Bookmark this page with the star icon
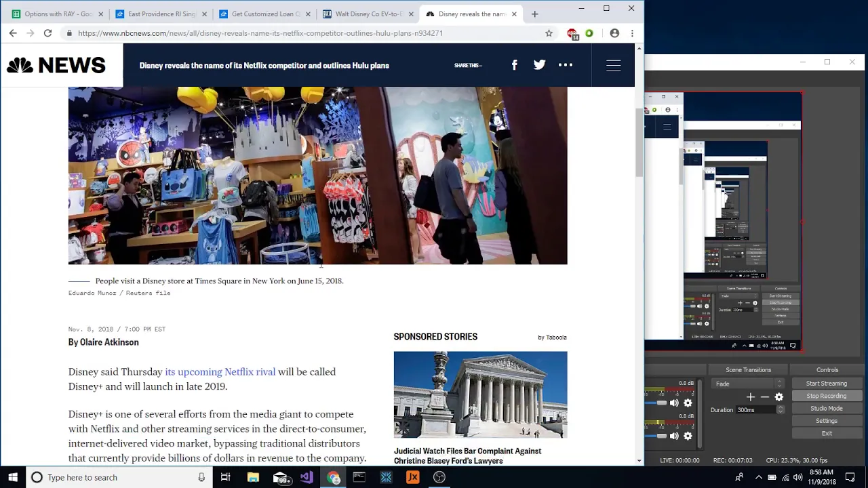The width and height of the screenshot is (868, 488). click(549, 33)
